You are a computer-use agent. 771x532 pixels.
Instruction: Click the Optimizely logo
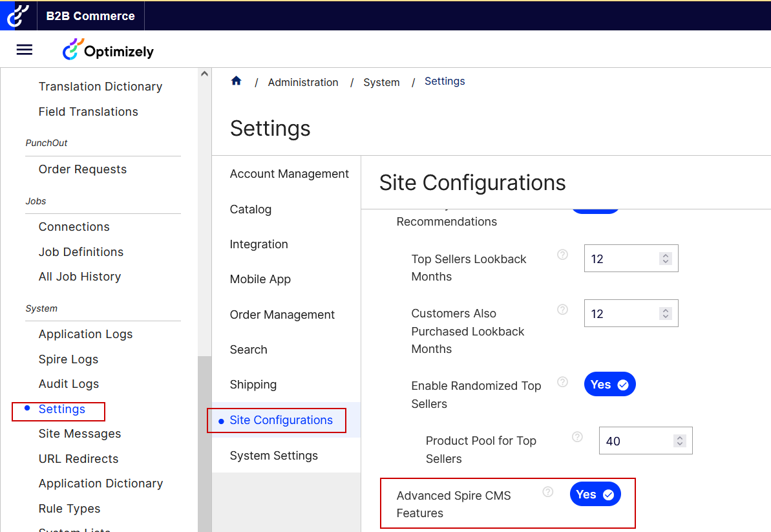[x=108, y=49]
